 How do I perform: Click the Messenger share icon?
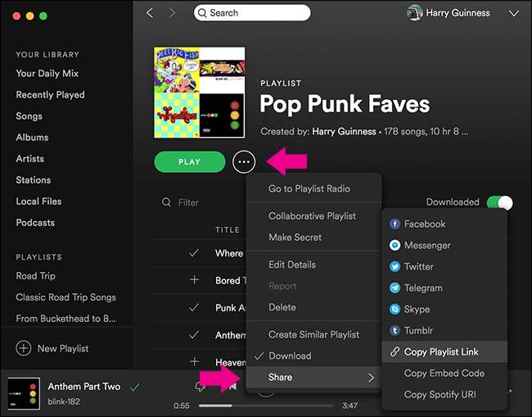(x=395, y=245)
